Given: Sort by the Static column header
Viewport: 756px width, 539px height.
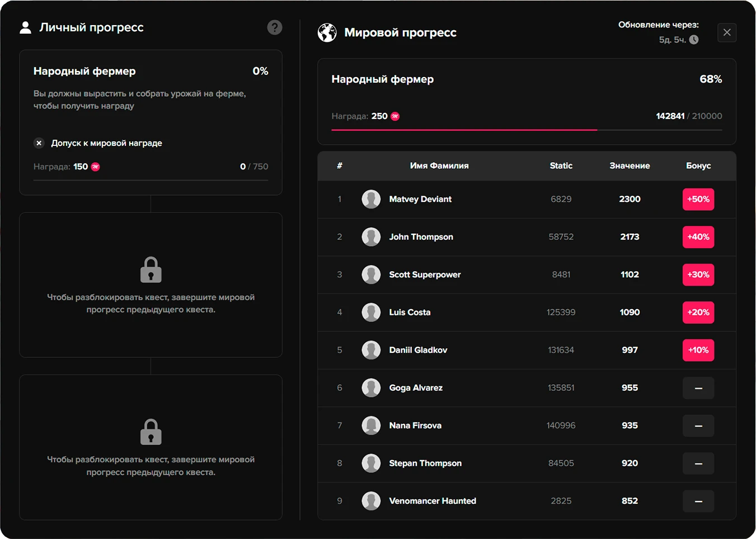Looking at the screenshot, I should [x=561, y=166].
